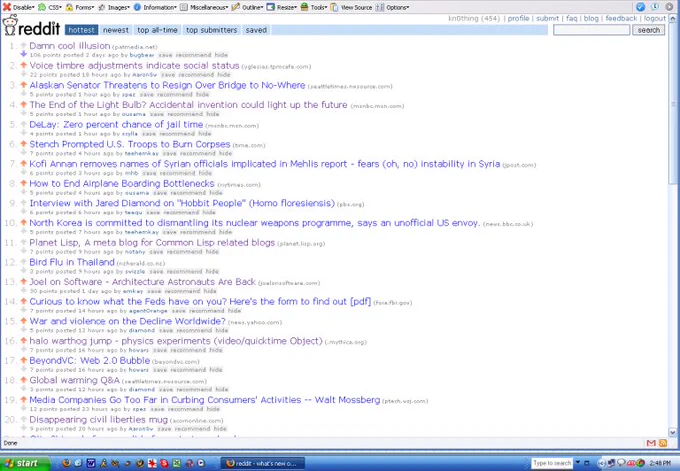Upvote 'Joel on Software - Architecture Astronauts' post
Viewport: 680px width, 471px height.
tap(23, 281)
